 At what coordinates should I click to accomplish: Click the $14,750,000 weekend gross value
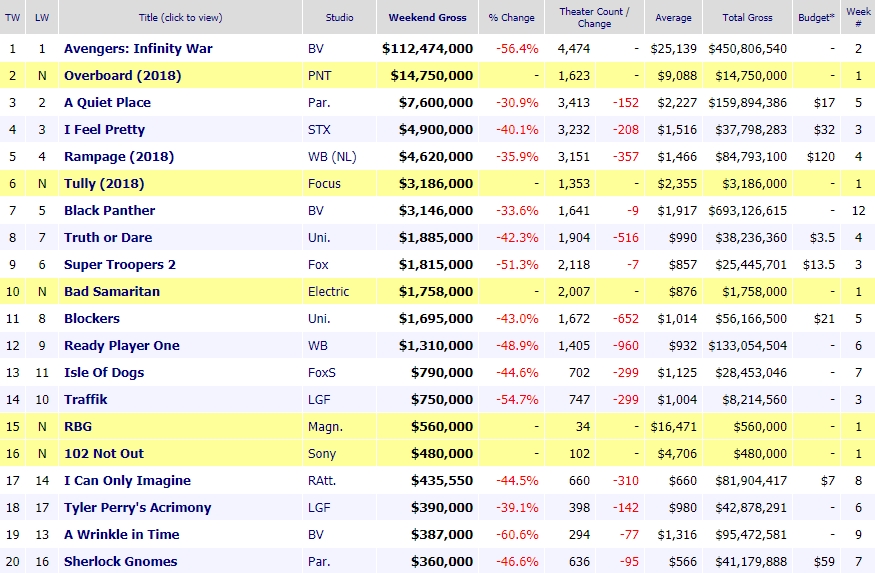click(x=432, y=75)
